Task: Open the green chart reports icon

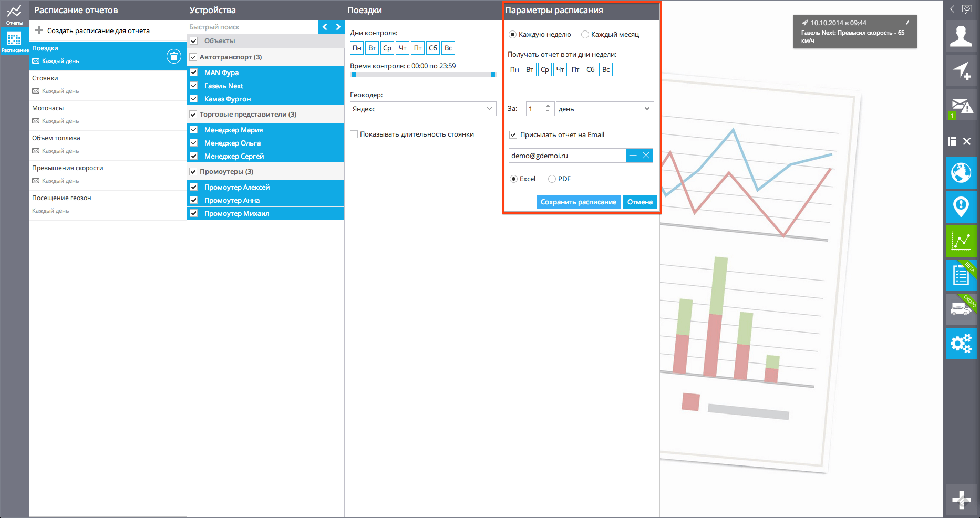Action: pyautogui.click(x=961, y=241)
